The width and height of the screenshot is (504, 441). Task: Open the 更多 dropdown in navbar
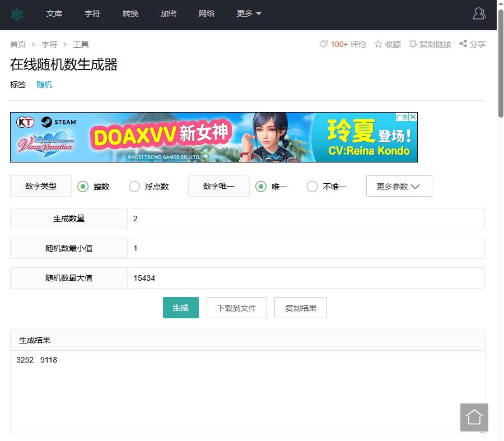tap(249, 14)
